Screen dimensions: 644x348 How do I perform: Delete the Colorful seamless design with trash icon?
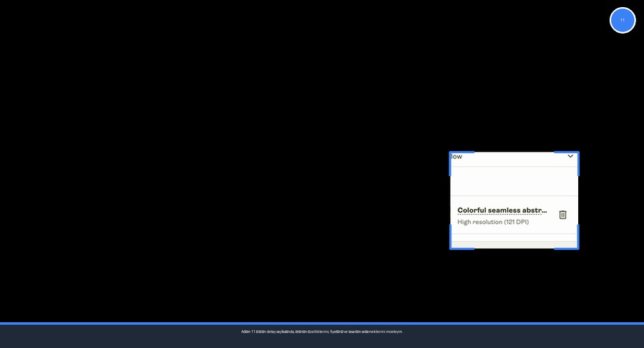tap(562, 215)
